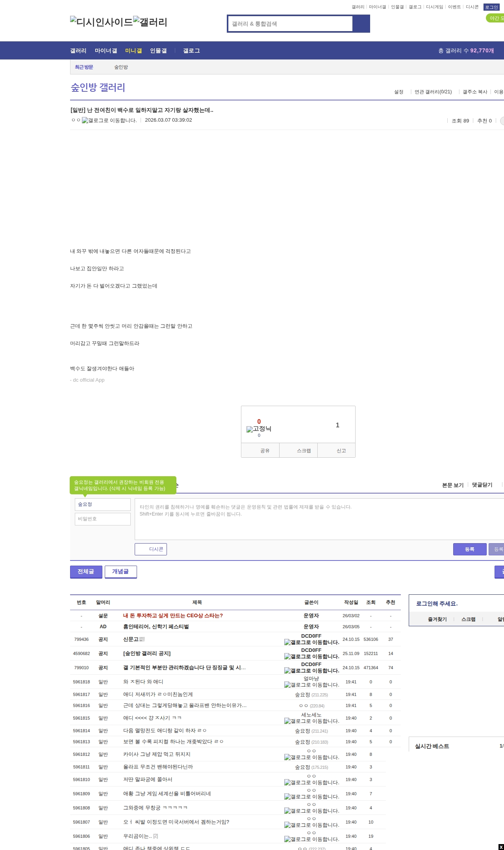Open the gallog icon under author 얼마낭

[311, 685]
